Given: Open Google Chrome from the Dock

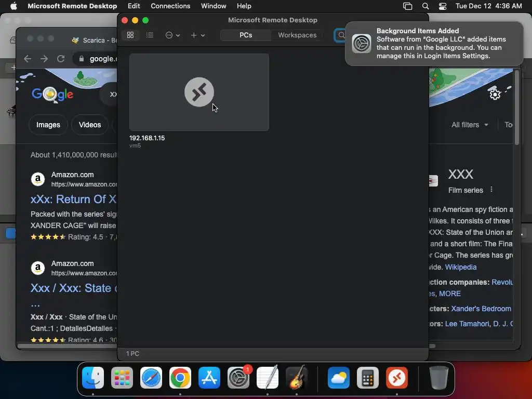Looking at the screenshot, I should point(180,378).
